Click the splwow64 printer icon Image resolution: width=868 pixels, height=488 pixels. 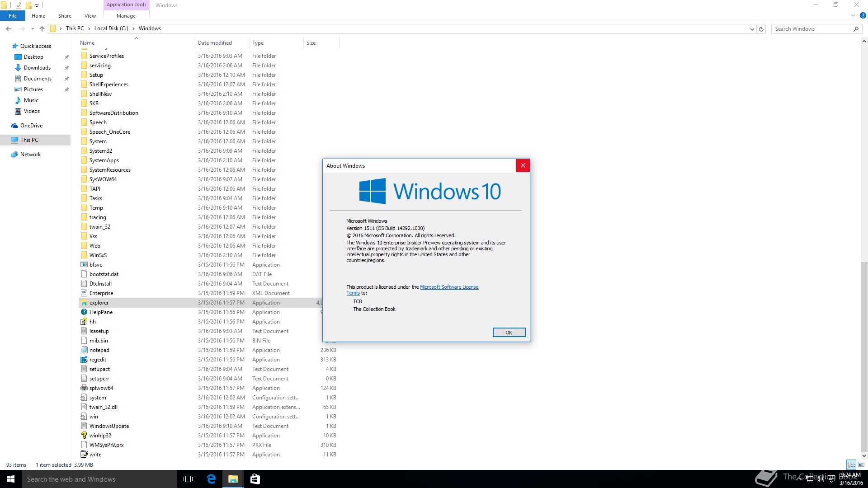(84, 388)
